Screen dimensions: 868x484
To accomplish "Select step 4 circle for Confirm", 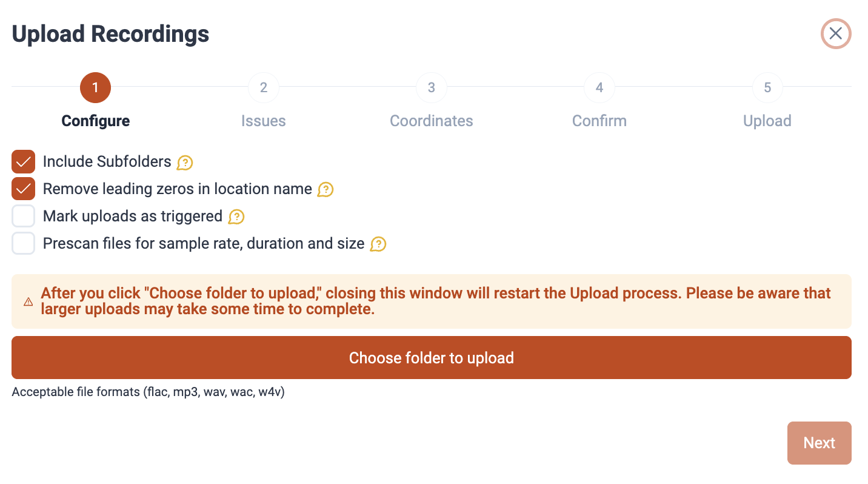I will pos(599,88).
